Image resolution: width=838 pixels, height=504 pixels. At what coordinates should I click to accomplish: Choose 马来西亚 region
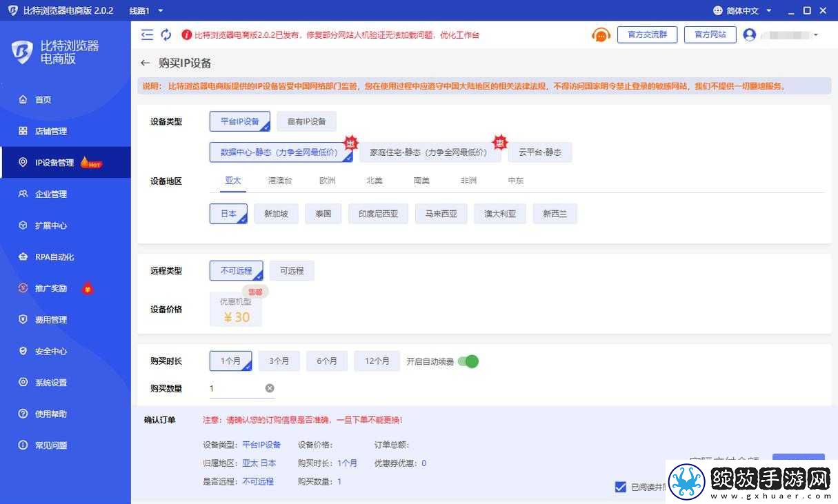(441, 214)
